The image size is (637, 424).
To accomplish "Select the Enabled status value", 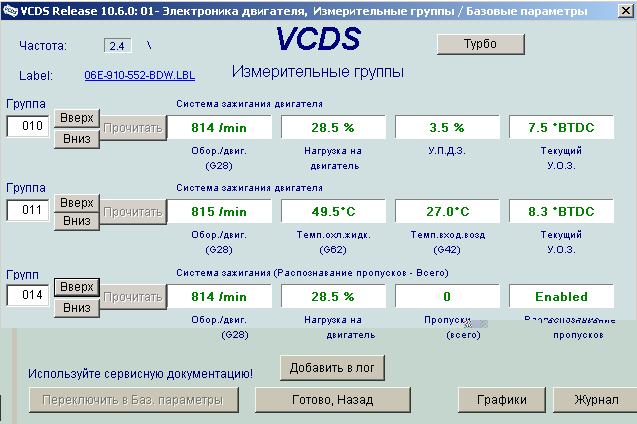I will 561,296.
